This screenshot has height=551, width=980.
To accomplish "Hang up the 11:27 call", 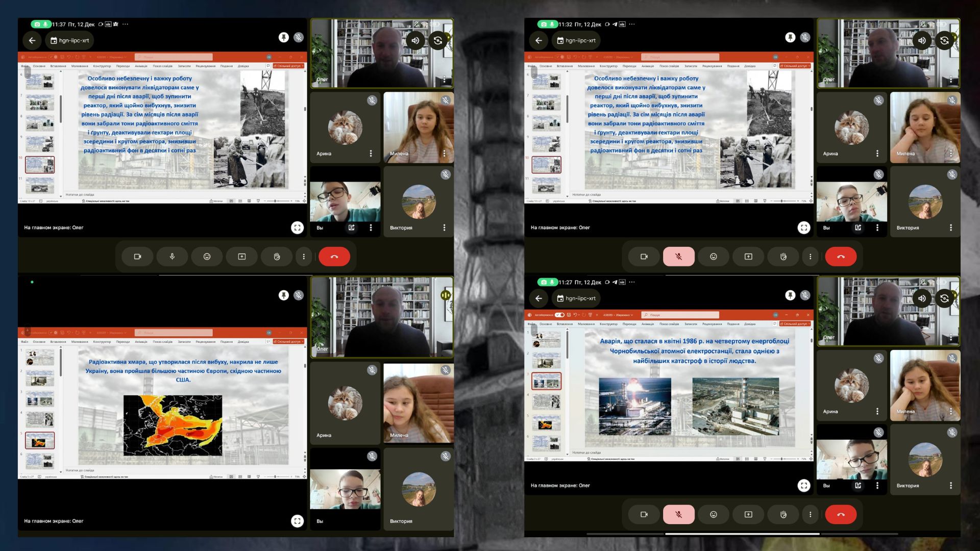I will pos(840,514).
